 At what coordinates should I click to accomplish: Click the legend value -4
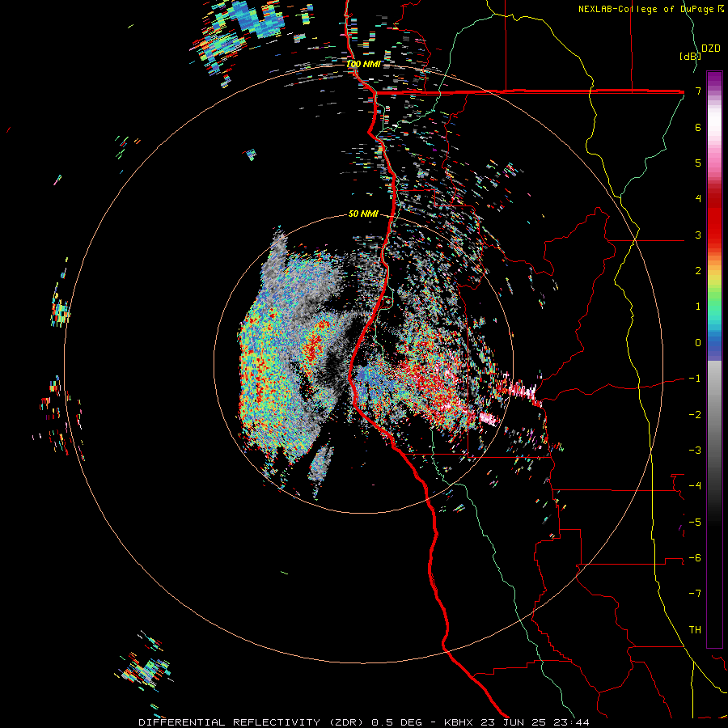[x=695, y=485]
